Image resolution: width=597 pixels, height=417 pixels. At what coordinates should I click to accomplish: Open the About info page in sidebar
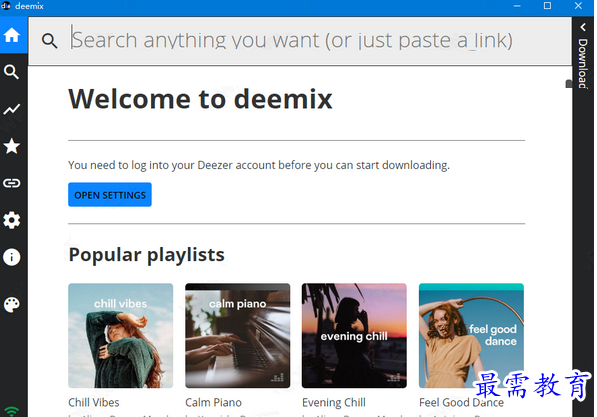tap(12, 257)
